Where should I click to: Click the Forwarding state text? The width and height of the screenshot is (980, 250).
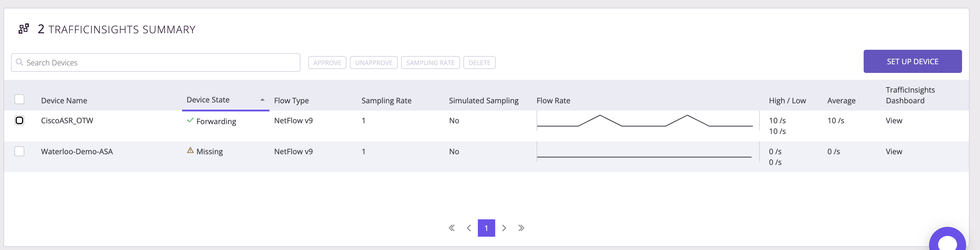click(216, 122)
